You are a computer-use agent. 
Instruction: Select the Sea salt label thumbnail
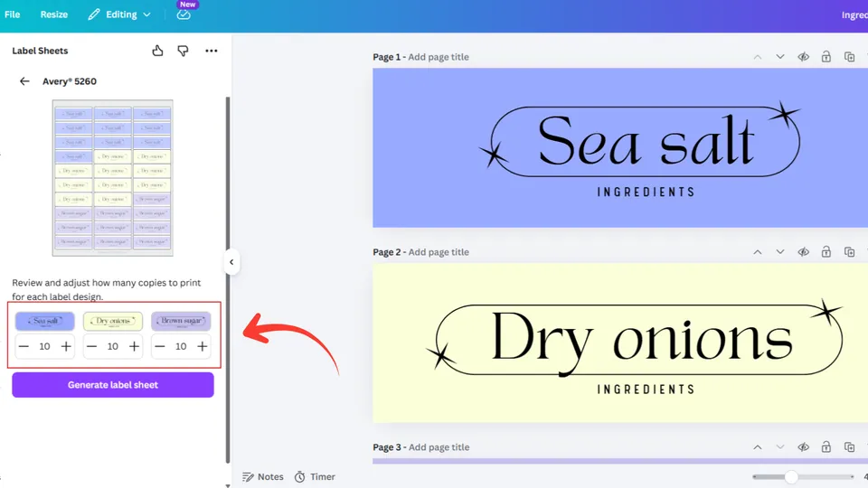(45, 321)
